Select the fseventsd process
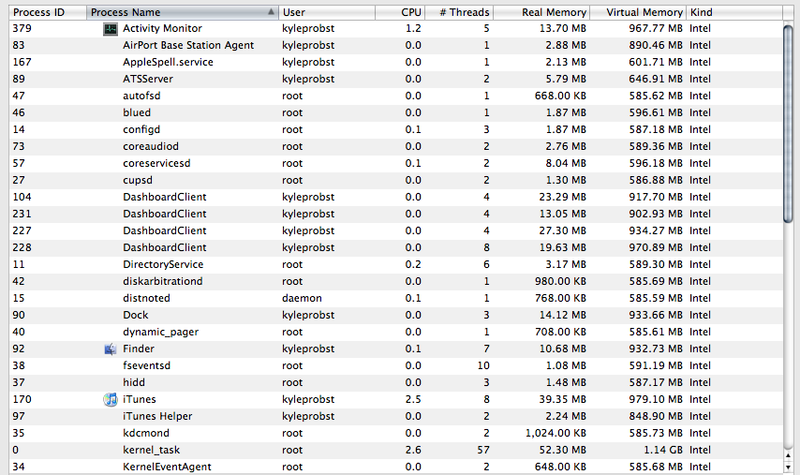Screen dimensions: 800x475 395,366
